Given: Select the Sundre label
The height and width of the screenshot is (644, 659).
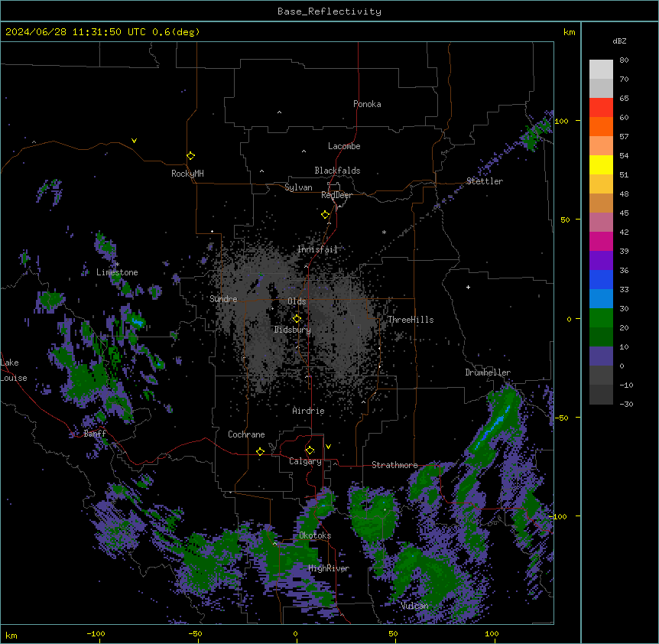Looking at the screenshot, I should [x=223, y=299].
